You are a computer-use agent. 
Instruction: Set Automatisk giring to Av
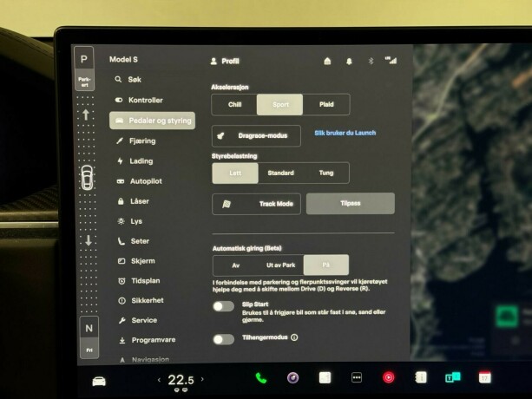236,265
